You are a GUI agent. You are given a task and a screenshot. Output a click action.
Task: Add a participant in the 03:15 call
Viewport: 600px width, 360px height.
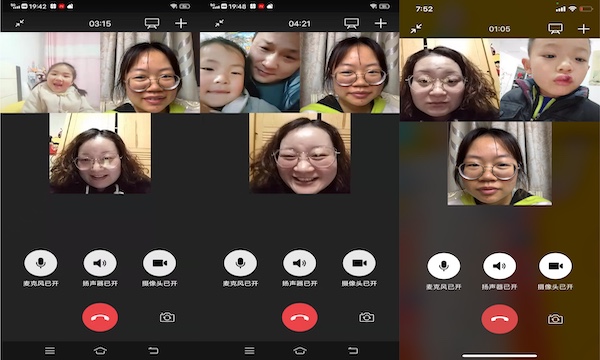(x=181, y=23)
